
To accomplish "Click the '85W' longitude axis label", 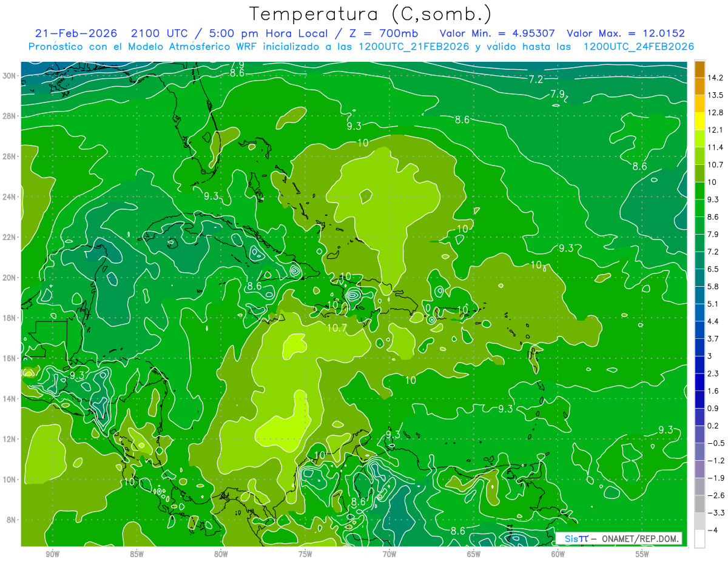I will pyautogui.click(x=137, y=554).
